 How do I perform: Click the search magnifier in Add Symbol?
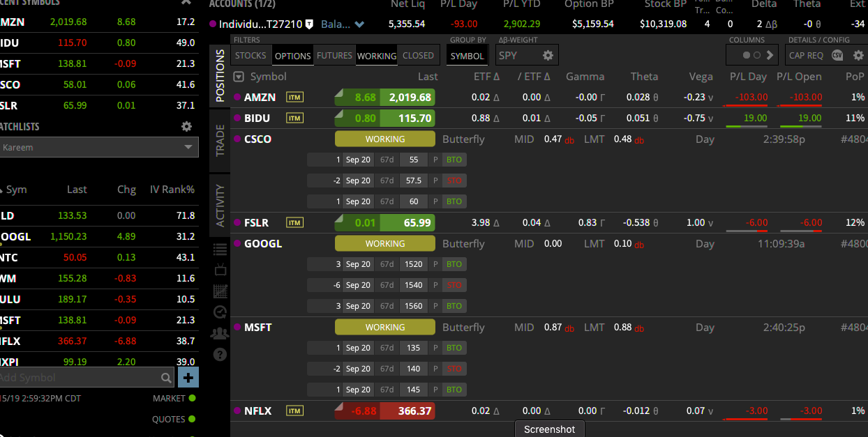click(x=166, y=378)
